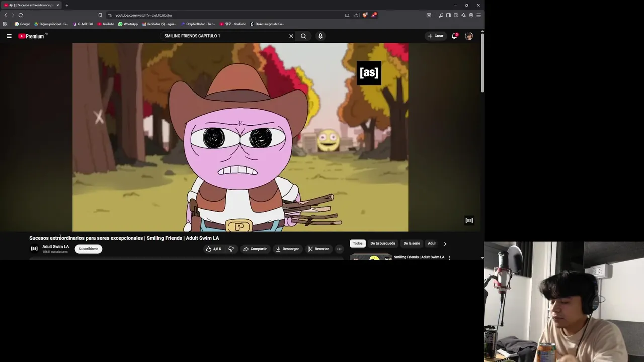Open the DolphinRadar bookmark
The width and height of the screenshot is (644, 362).
point(198,24)
